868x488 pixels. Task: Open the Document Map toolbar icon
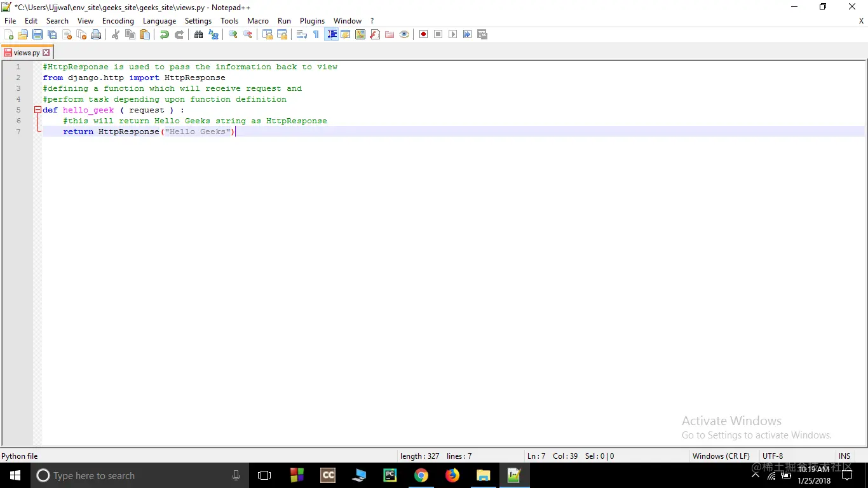click(360, 34)
